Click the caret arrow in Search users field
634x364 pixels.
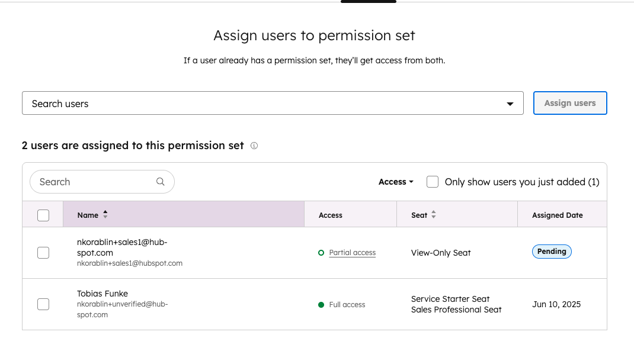click(x=510, y=104)
